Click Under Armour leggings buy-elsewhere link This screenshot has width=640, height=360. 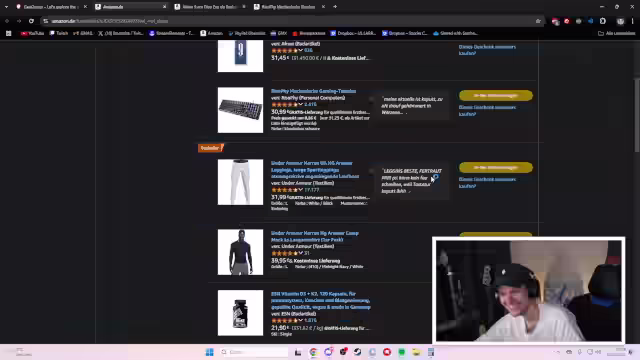(487, 182)
